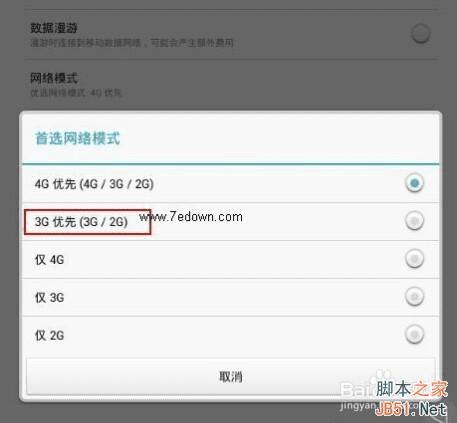Tap the 仅 4G option text
The width and height of the screenshot is (457, 423).
click(x=49, y=260)
